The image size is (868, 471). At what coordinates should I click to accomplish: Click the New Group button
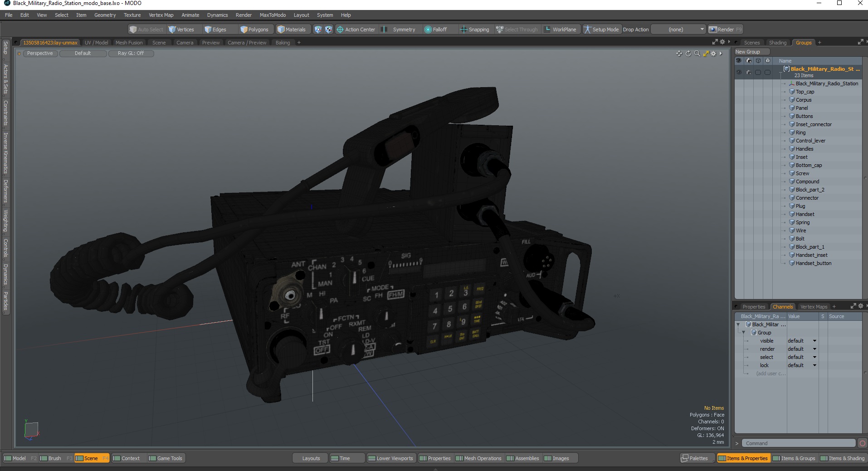pyautogui.click(x=751, y=52)
